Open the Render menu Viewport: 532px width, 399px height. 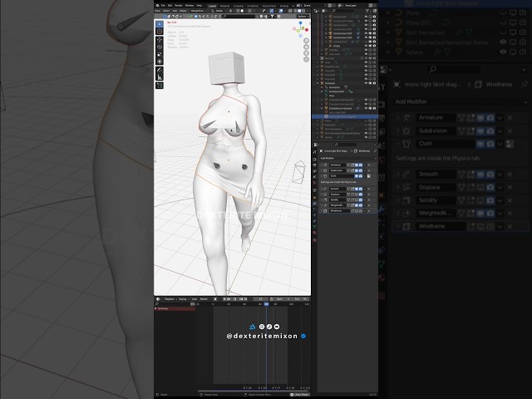pos(179,6)
